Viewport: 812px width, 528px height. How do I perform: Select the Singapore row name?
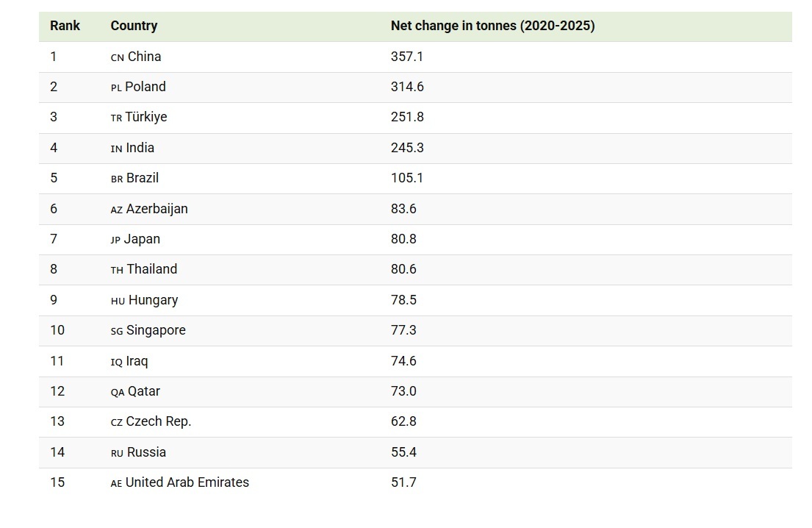click(x=156, y=330)
